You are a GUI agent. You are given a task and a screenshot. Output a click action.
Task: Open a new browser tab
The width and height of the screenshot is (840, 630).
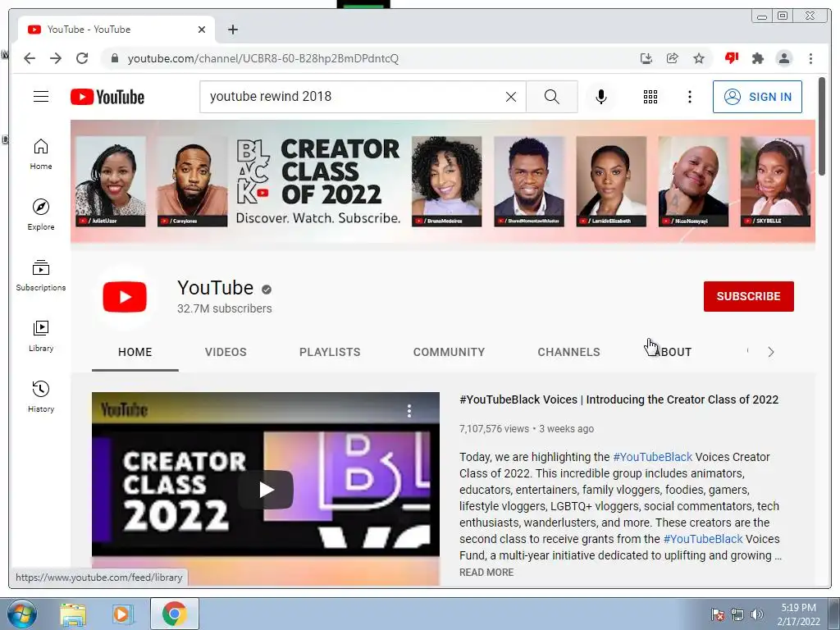[232, 30]
